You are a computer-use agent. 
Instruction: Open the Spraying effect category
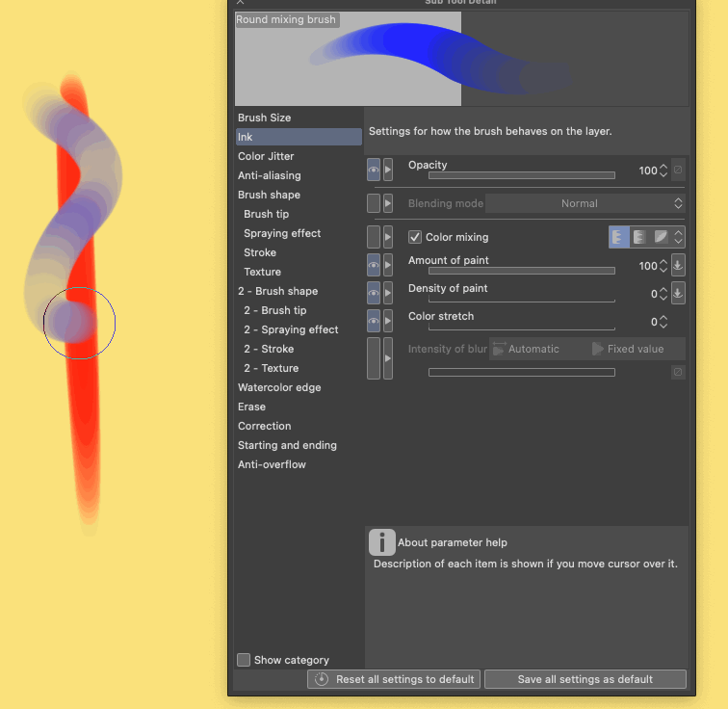coord(299,233)
